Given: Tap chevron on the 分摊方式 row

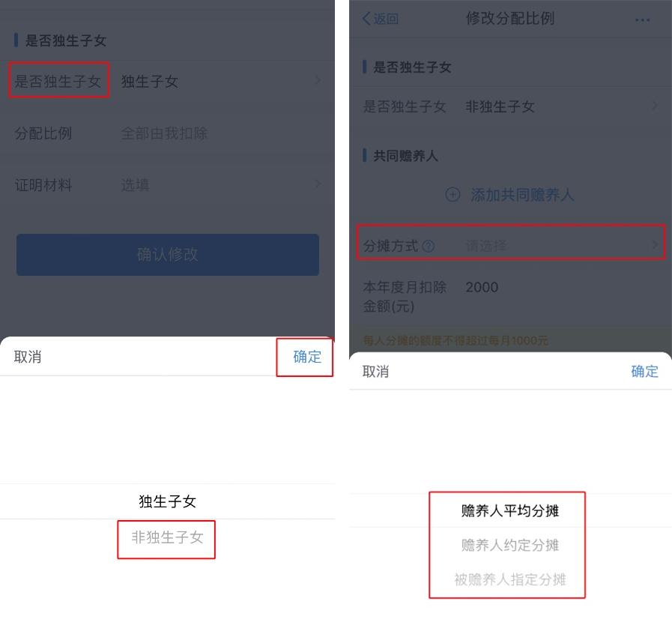Looking at the screenshot, I should (655, 245).
